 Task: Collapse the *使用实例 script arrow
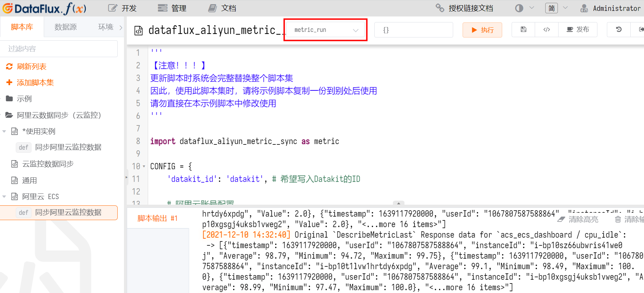[x=4, y=131]
